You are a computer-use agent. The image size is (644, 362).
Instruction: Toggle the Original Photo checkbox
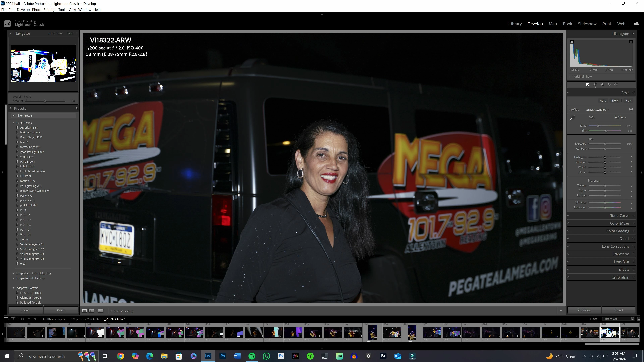(x=571, y=77)
